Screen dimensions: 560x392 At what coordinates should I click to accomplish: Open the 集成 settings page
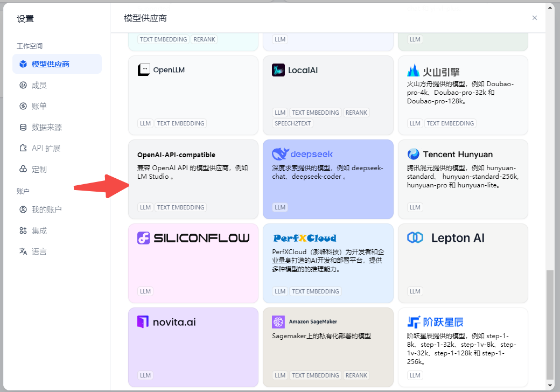point(57,230)
